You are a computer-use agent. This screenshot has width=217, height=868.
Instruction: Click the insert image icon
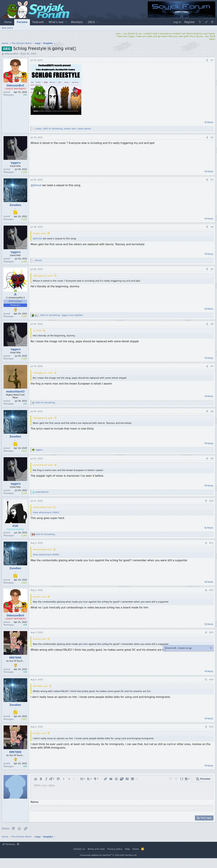pos(111,779)
